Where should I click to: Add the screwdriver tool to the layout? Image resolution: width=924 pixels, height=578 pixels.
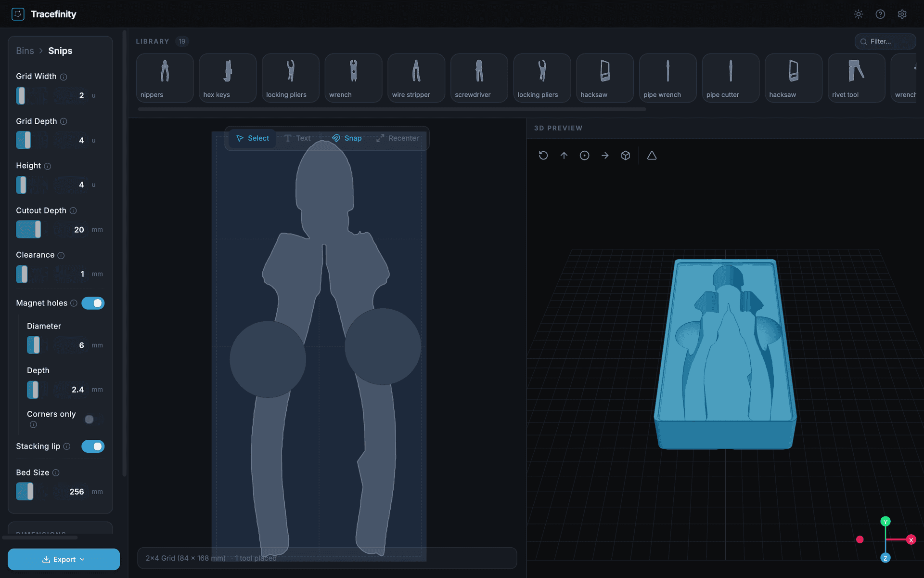tap(479, 77)
